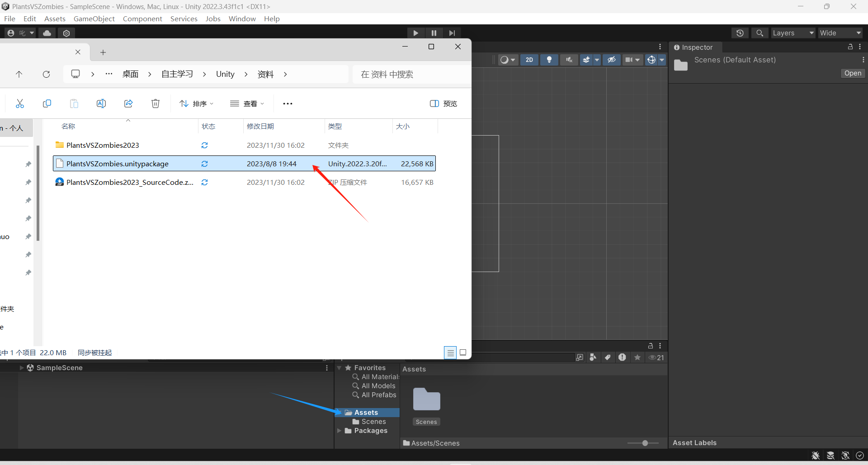The image size is (868, 465).
Task: Click Rename icon in Explorer toolbar
Action: [101, 103]
